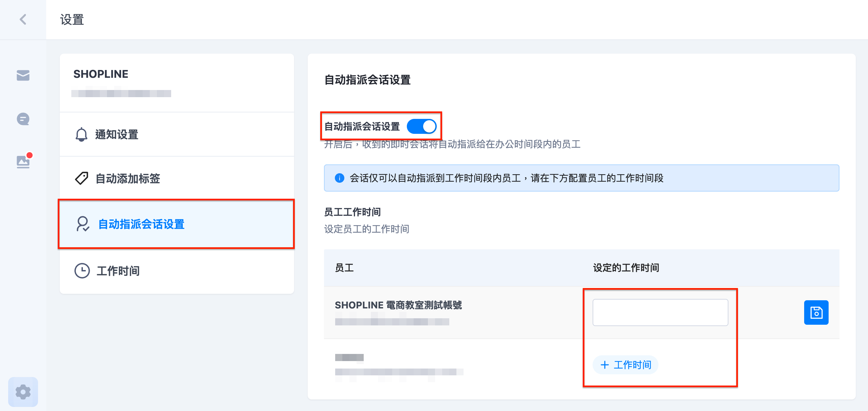The image size is (868, 411).
Task: Open settings gear in sidebar
Action: click(x=23, y=392)
